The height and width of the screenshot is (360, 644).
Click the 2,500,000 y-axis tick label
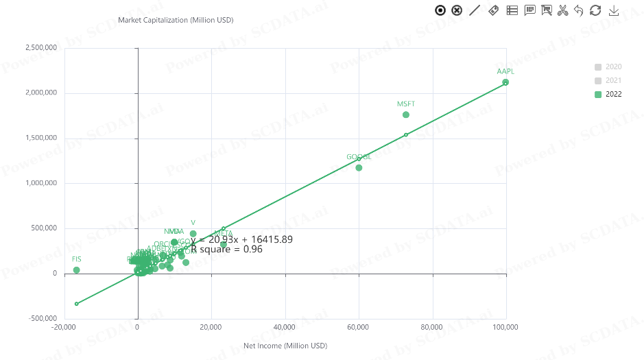coord(41,47)
